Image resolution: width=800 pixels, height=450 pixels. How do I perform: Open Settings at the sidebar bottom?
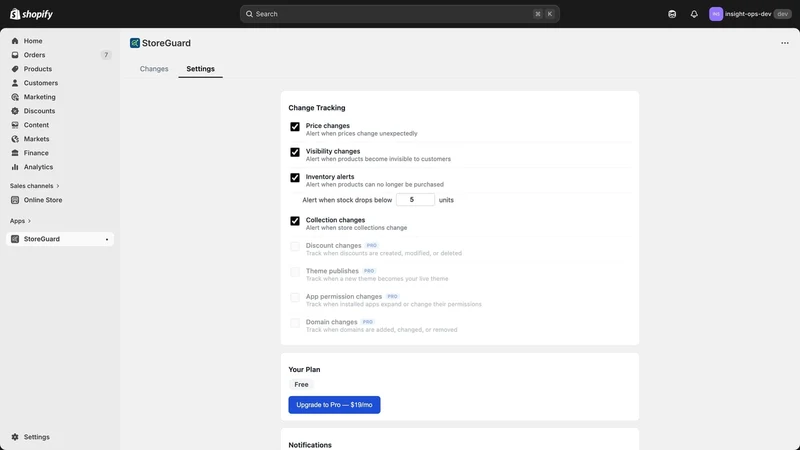click(37, 437)
